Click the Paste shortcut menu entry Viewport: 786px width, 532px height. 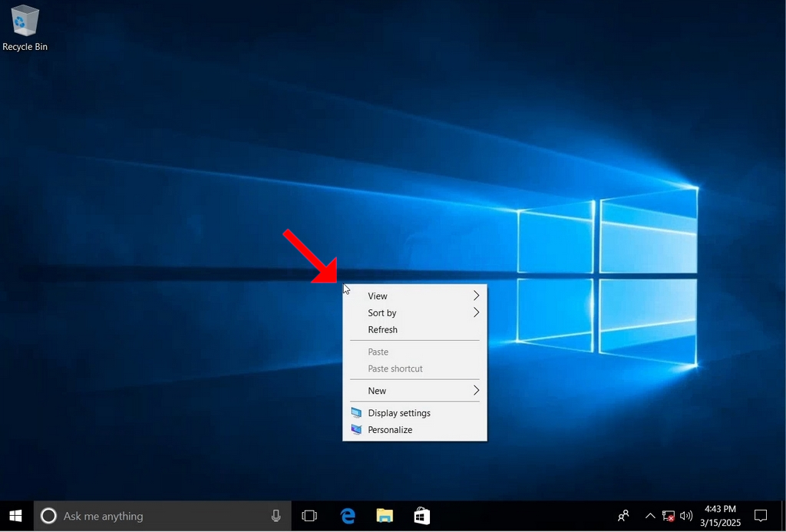[x=414, y=368]
